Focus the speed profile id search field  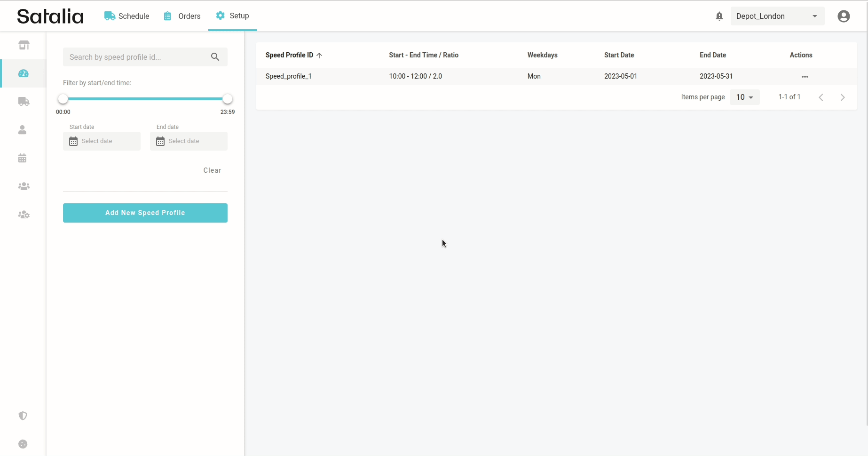(x=136, y=57)
